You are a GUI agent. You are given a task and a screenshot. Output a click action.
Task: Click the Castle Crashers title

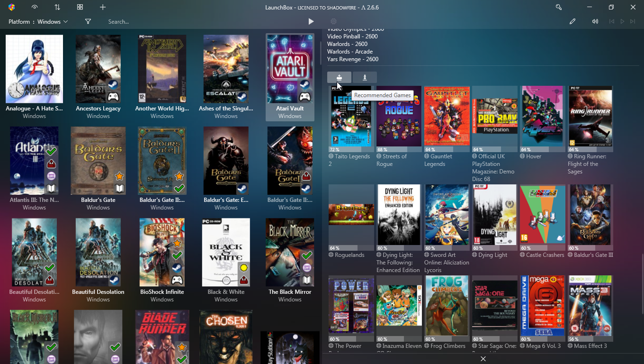[546, 255]
